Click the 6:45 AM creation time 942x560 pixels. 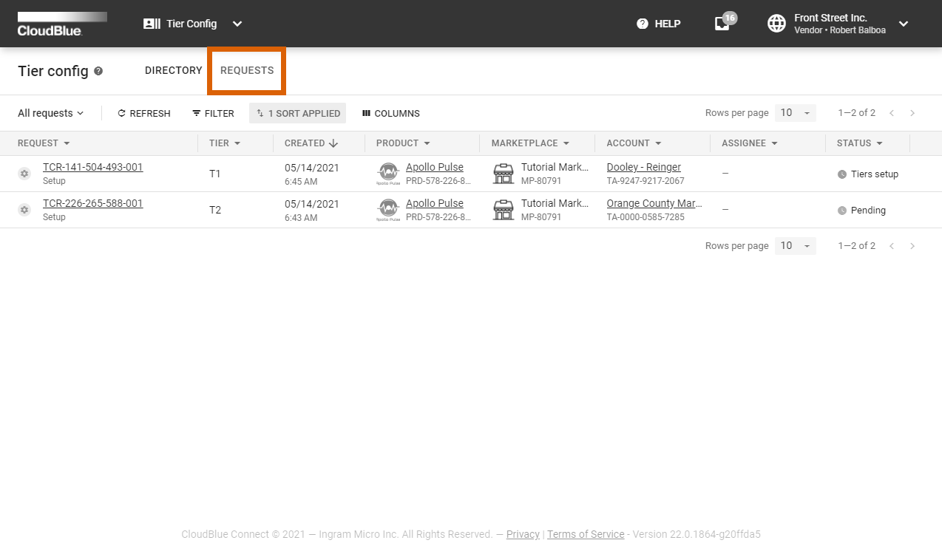(x=301, y=182)
